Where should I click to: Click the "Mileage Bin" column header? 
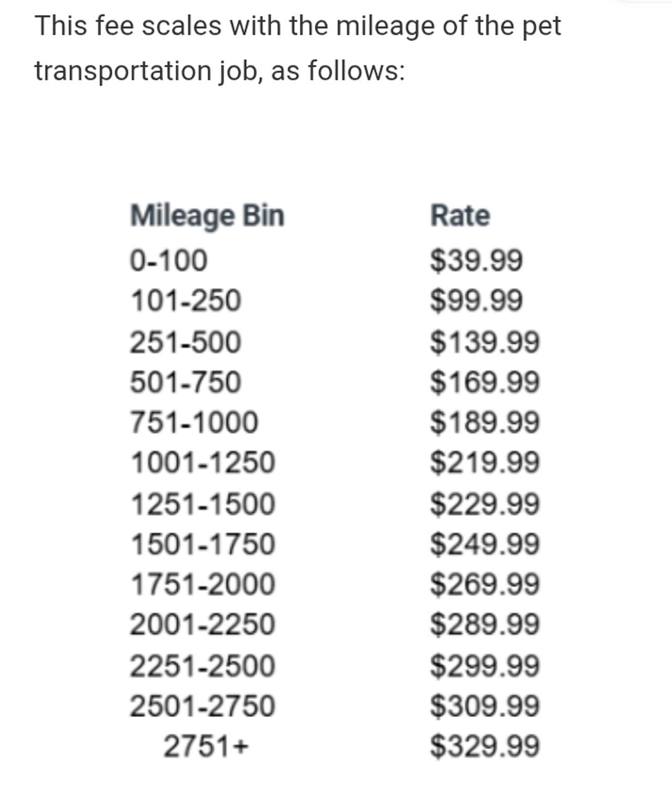coord(207,216)
